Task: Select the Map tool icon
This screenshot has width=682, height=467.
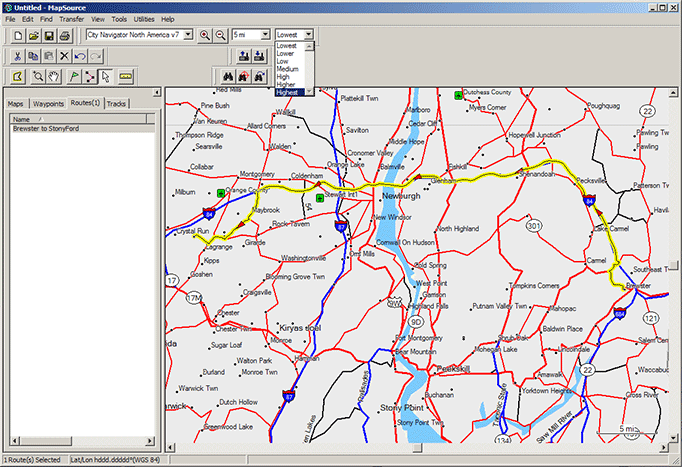Action: (x=17, y=77)
